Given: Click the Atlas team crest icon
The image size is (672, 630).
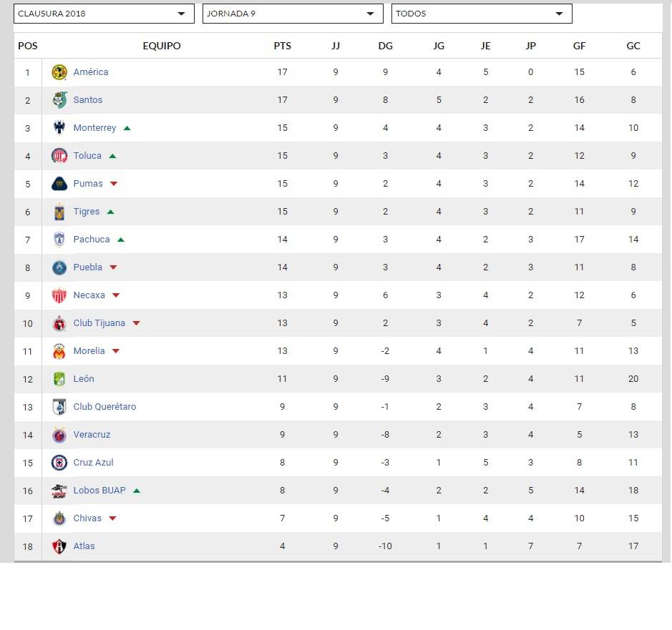Looking at the screenshot, I should [59, 546].
